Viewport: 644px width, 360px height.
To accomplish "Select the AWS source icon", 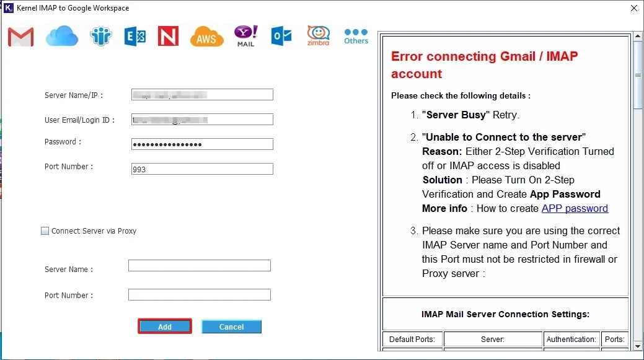I will click(206, 37).
